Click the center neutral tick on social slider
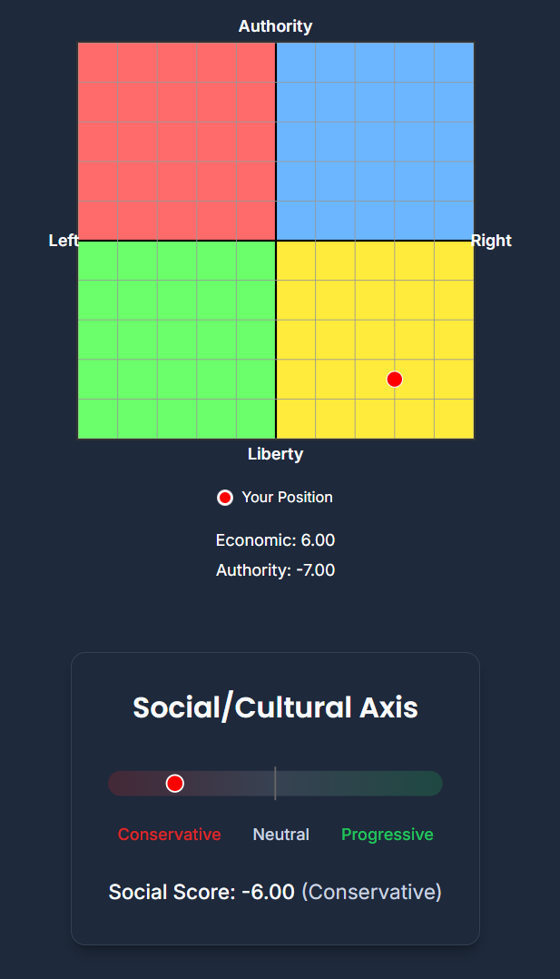 275,784
